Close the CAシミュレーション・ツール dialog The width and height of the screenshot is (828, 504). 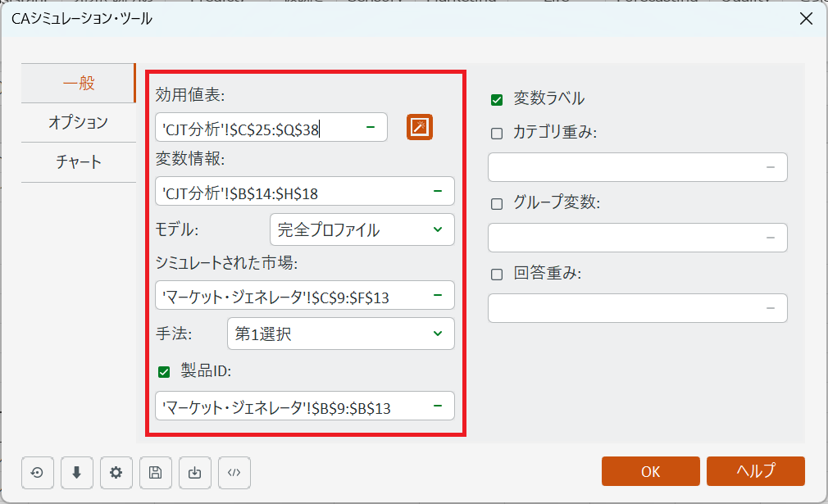coord(806,19)
